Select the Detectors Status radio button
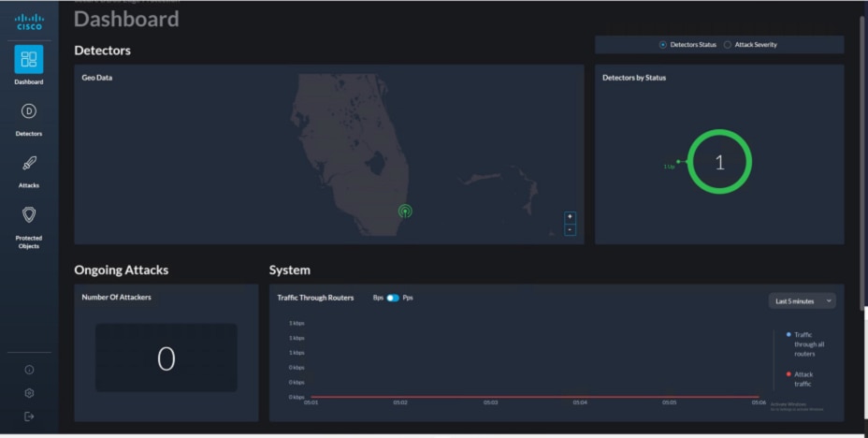The height and width of the screenshot is (438, 868). pyautogui.click(x=662, y=45)
